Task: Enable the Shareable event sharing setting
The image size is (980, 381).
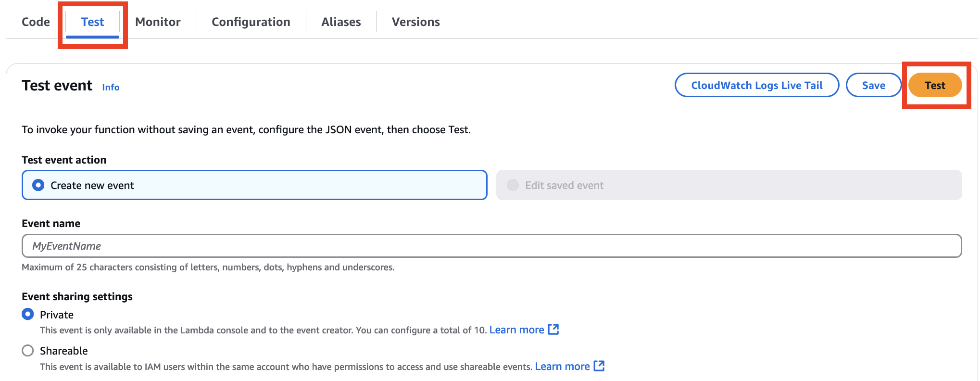Action: (27, 351)
